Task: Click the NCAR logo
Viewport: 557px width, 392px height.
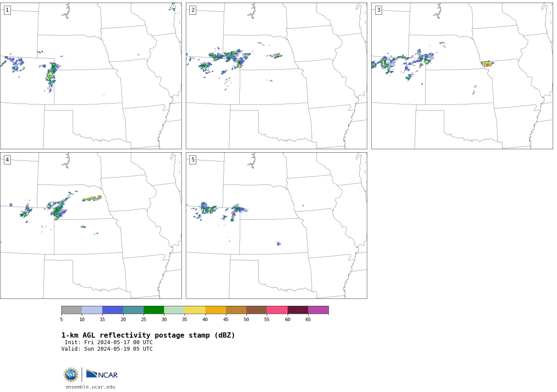Action: click(x=102, y=374)
